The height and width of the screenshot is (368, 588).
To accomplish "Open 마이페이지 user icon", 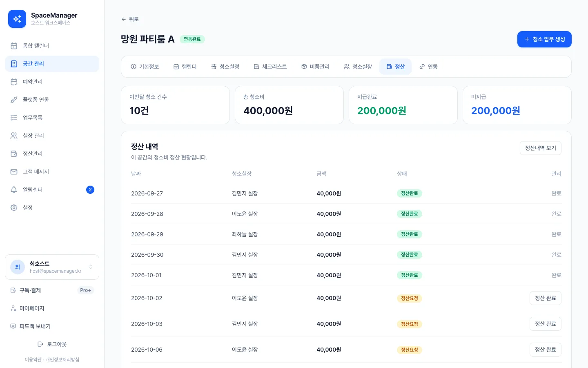I will pos(13,308).
